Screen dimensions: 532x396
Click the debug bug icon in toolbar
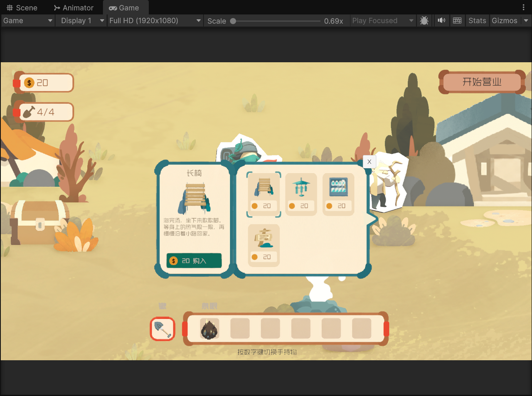click(424, 20)
